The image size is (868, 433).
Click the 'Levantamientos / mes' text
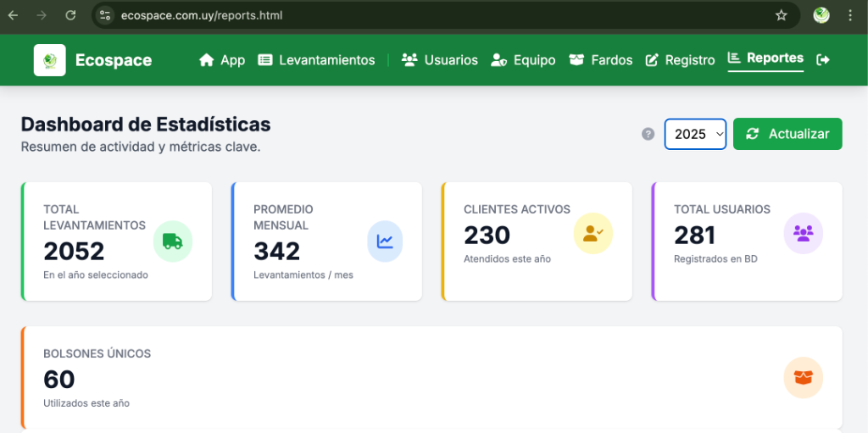(303, 275)
